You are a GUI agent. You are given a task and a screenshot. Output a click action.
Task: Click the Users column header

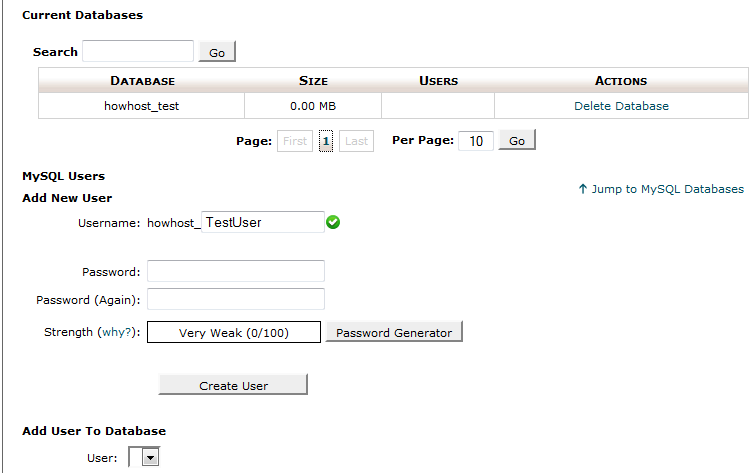tap(438, 81)
